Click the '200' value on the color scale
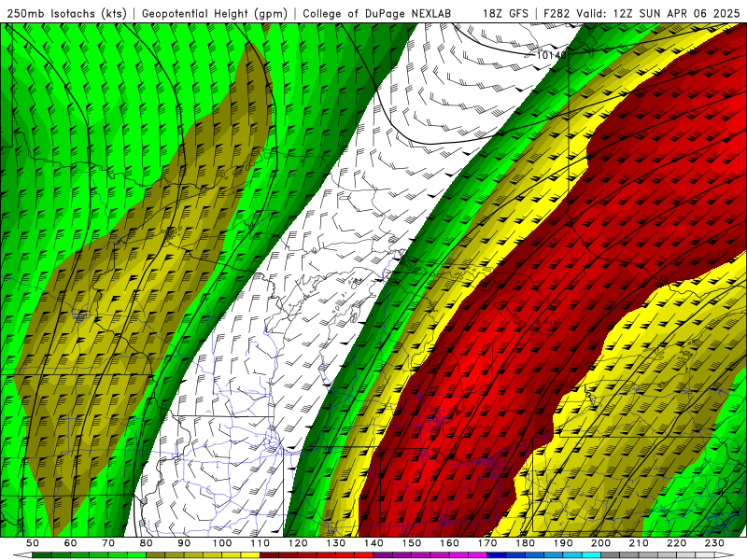Viewport: 747px width, 560px height. tap(601, 543)
